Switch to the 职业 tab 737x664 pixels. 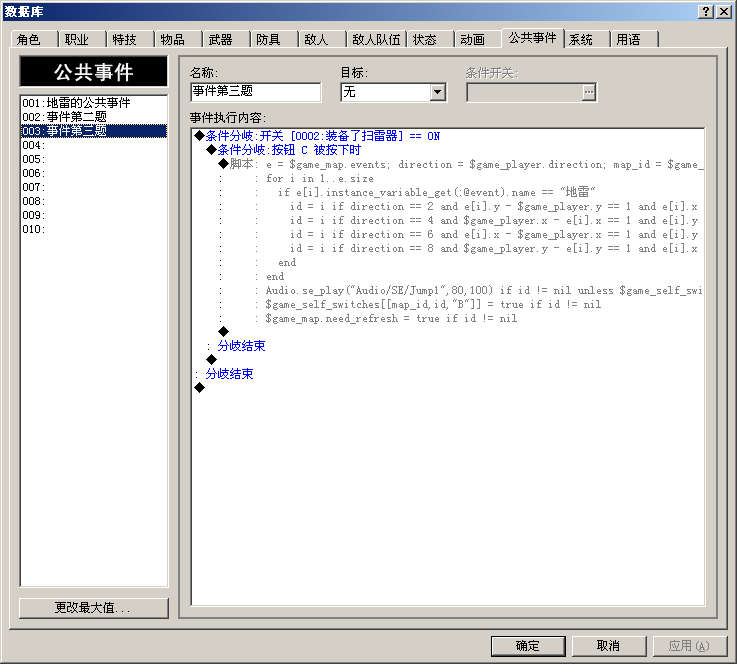coord(82,39)
